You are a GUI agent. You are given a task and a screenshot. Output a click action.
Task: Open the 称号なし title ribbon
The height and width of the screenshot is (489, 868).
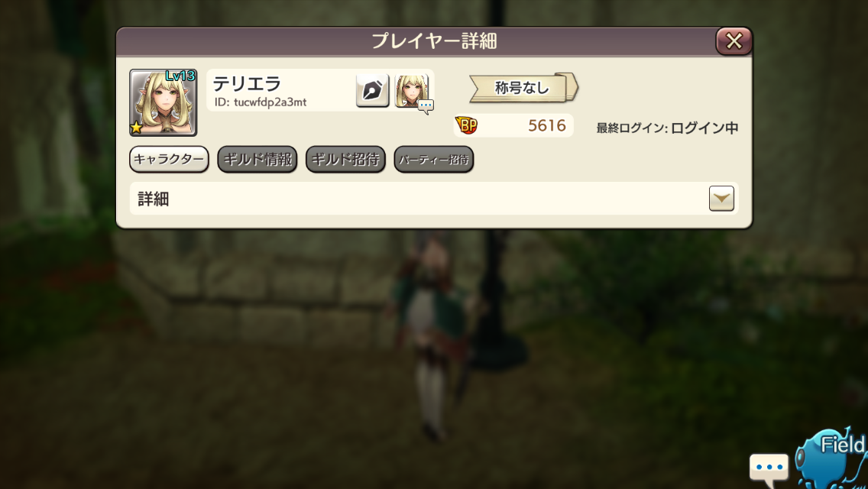pos(523,88)
